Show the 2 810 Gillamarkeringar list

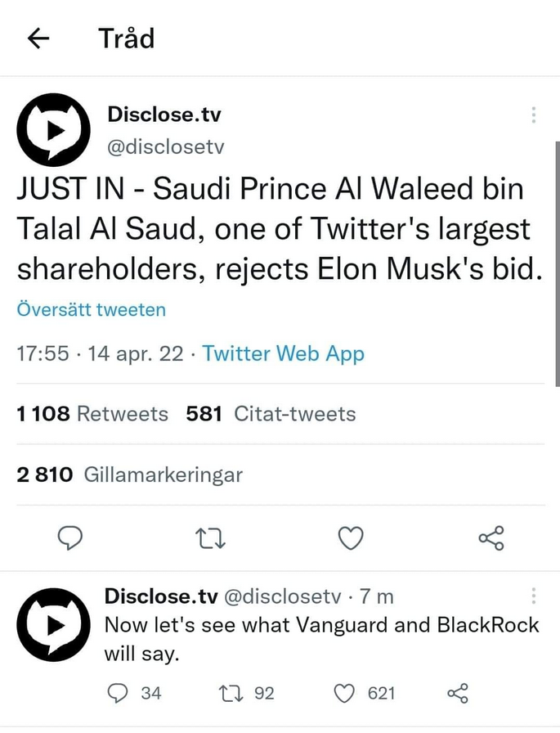tap(129, 474)
